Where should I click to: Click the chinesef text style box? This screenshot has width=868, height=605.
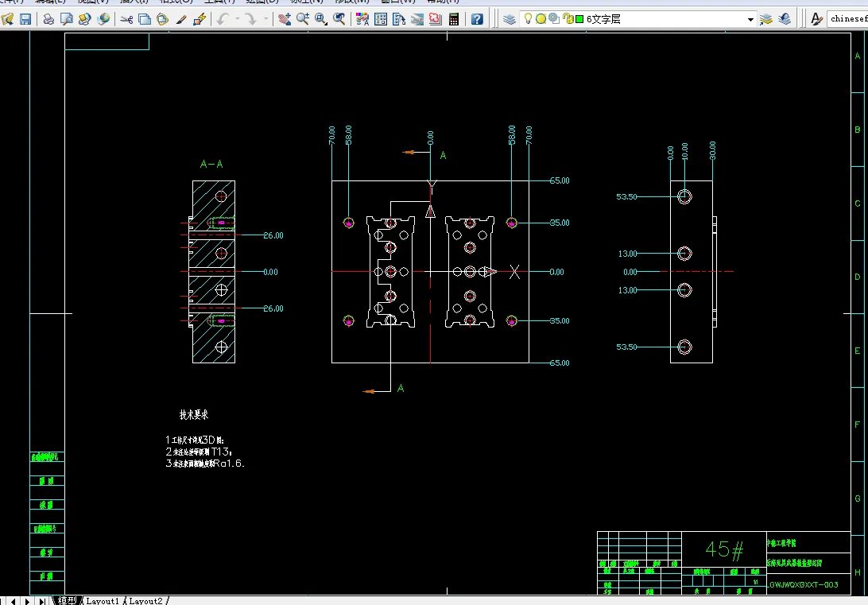(x=847, y=19)
